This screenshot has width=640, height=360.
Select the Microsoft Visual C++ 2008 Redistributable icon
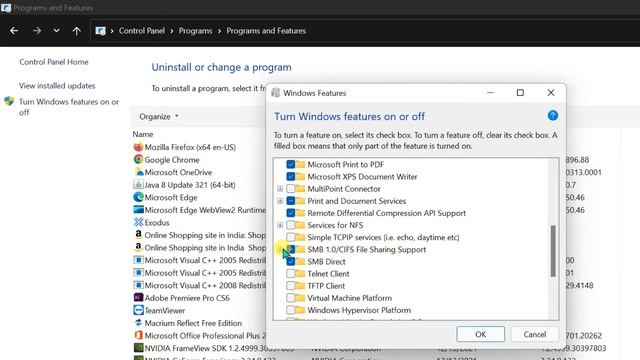tap(138, 285)
